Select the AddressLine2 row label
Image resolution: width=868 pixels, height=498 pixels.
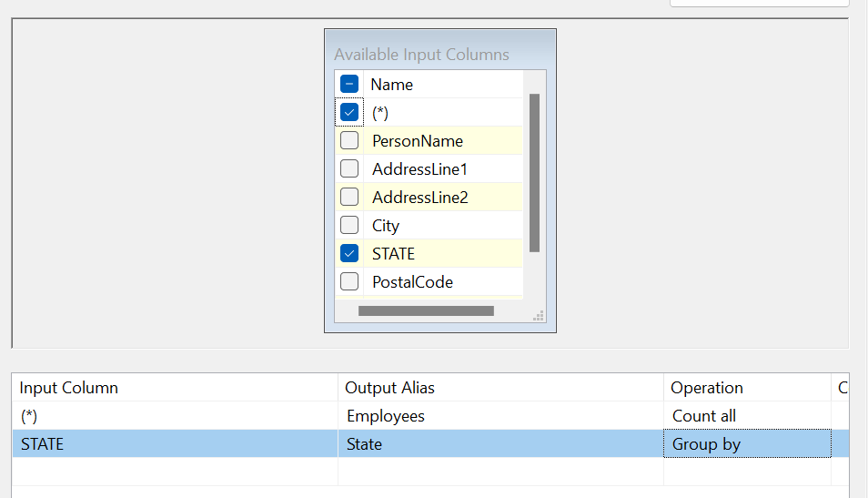420,198
